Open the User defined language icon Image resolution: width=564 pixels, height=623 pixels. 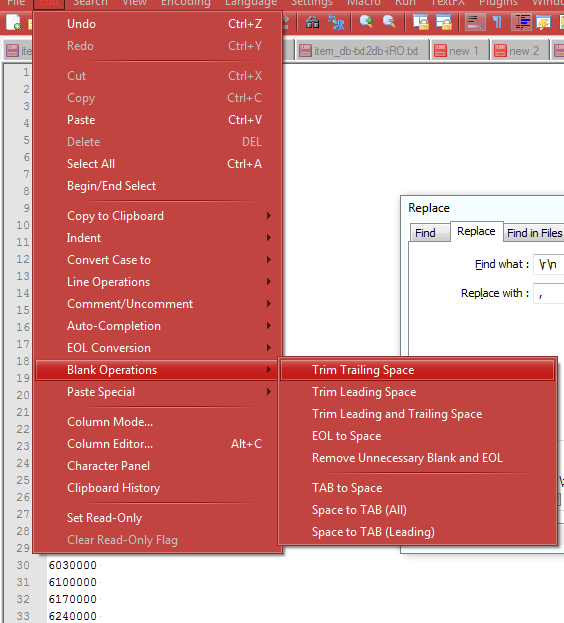point(544,22)
